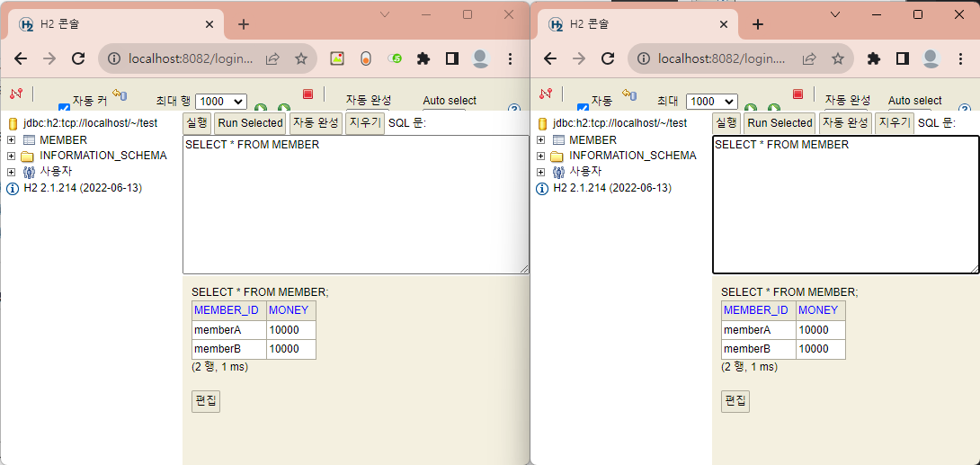Viewport: 980px width, 465px height.
Task: Focus SQL textarea in right console
Action: click(x=846, y=205)
